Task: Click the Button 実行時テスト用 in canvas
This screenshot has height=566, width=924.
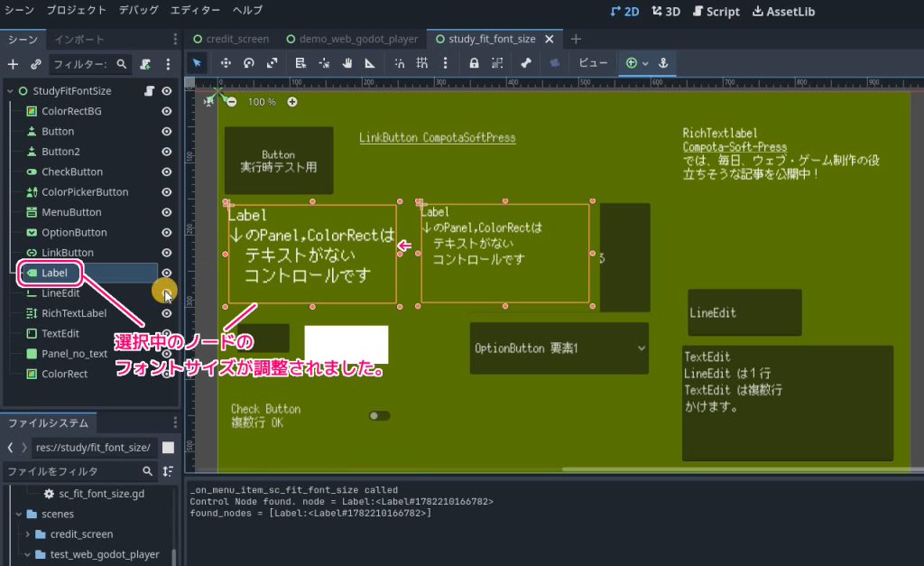Action: pyautogui.click(x=279, y=161)
